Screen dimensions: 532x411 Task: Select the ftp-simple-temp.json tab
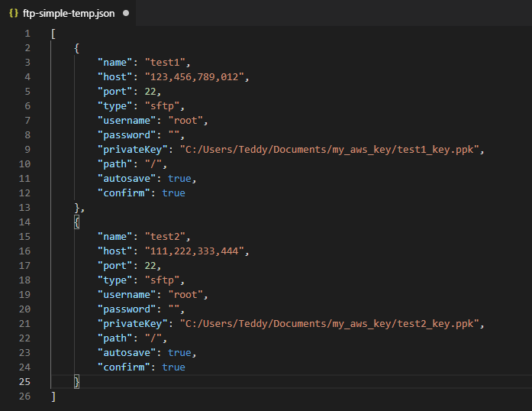tap(68, 13)
